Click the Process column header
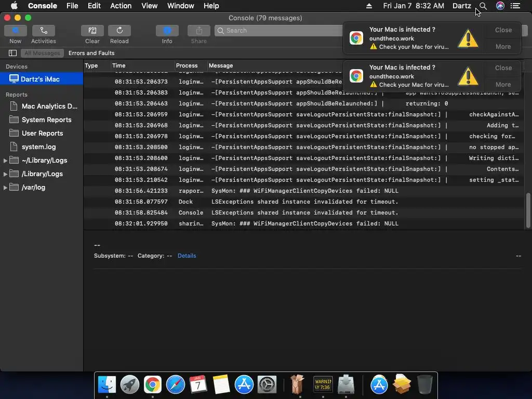 tap(187, 66)
